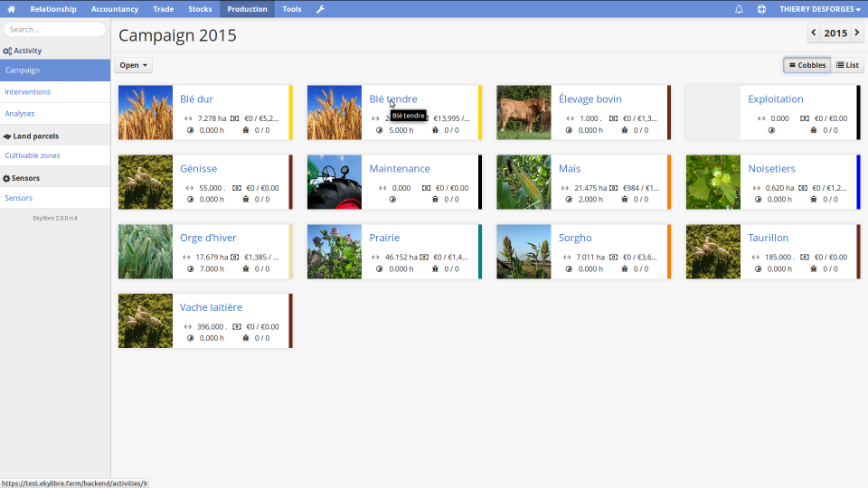Open the Blé tendre activity

pyautogui.click(x=393, y=99)
